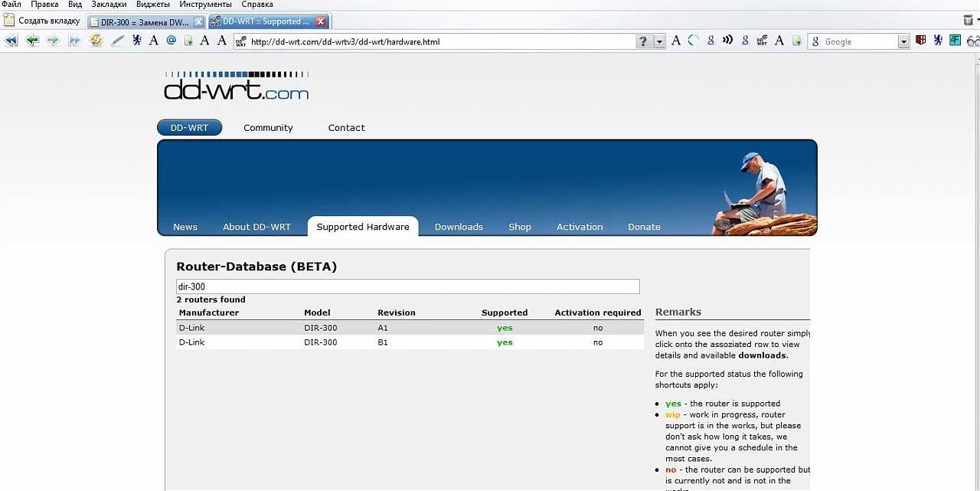This screenshot has height=491, width=980.
Task: Click the Manufacturer column header
Action: (209, 313)
